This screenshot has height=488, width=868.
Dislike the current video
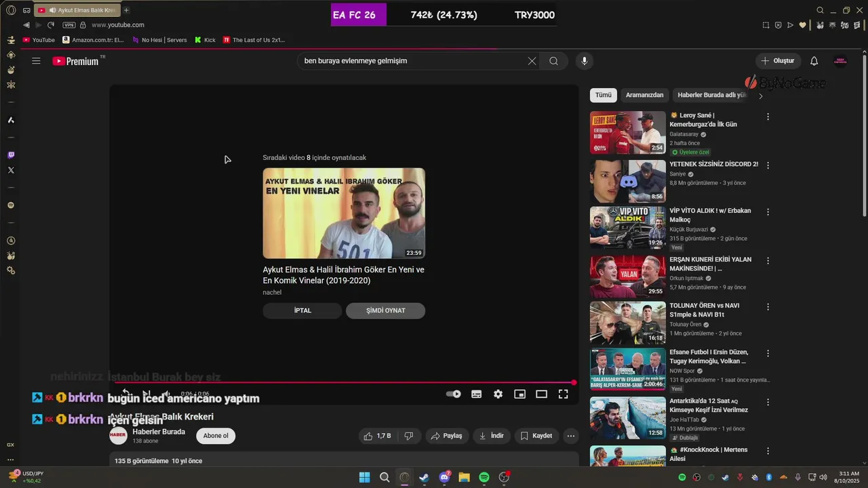pyautogui.click(x=409, y=436)
